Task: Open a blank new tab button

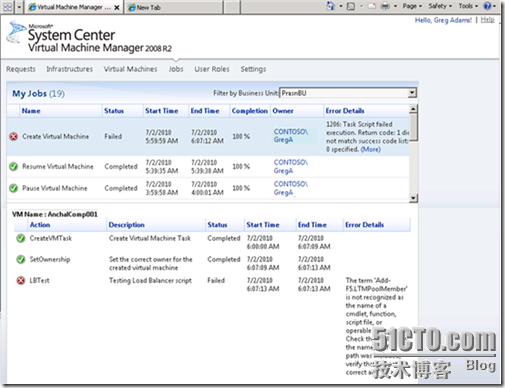Action: pyautogui.click(x=231, y=7)
